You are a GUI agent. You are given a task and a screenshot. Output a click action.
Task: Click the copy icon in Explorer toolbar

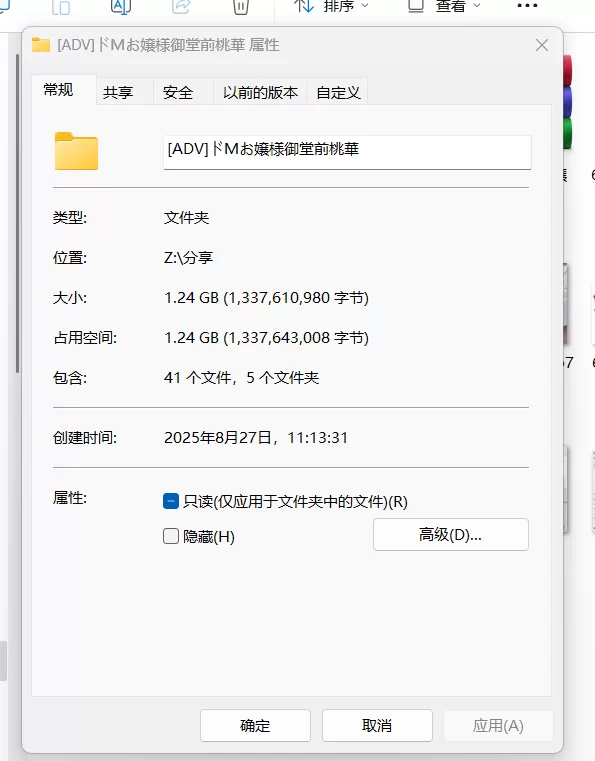coord(61,7)
